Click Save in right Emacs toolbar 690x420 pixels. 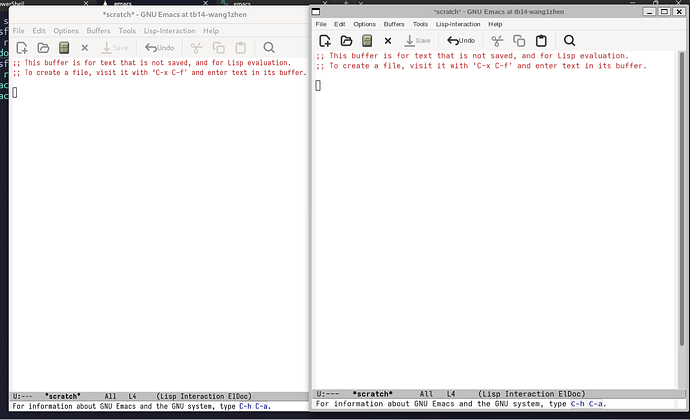click(417, 41)
